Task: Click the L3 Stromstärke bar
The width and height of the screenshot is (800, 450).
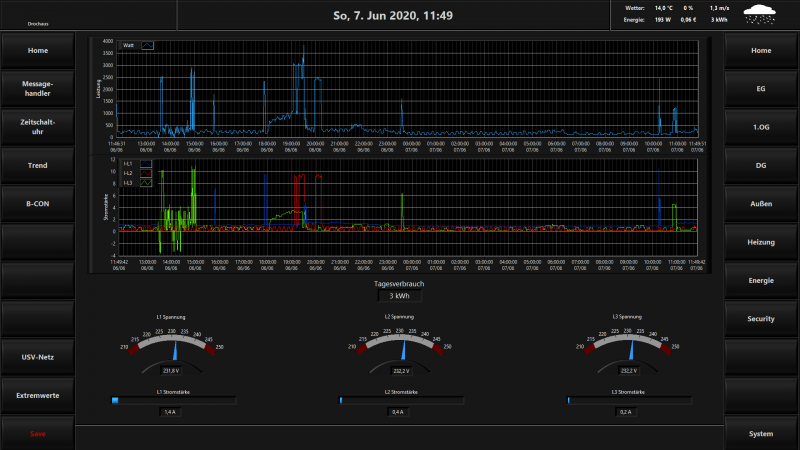Action: coord(629,401)
